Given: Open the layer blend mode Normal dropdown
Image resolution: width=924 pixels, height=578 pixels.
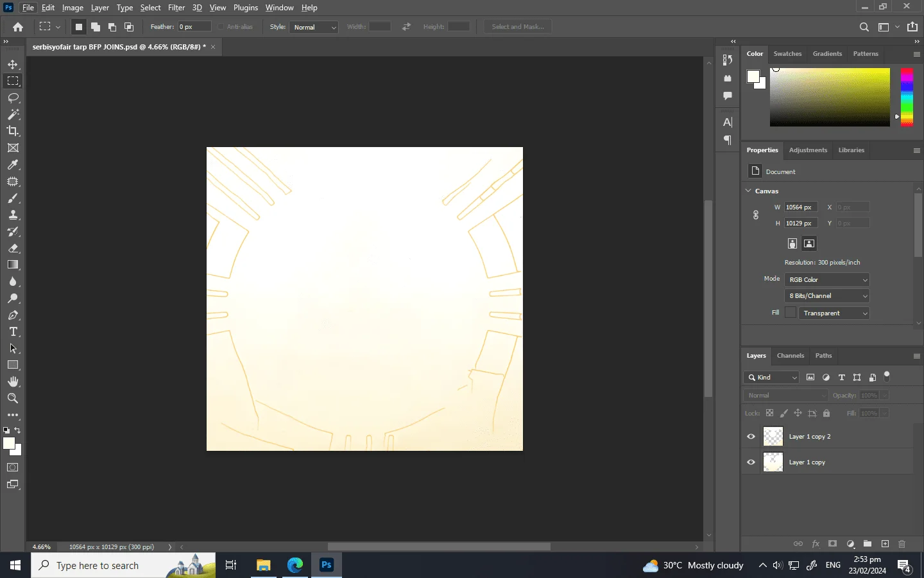Looking at the screenshot, I should (x=786, y=396).
